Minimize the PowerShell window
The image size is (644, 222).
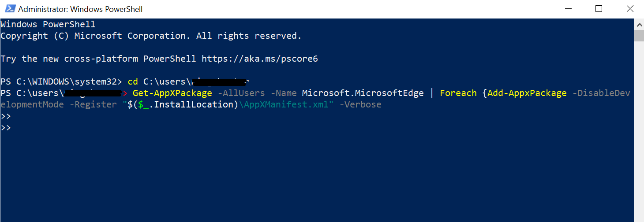[568, 9]
